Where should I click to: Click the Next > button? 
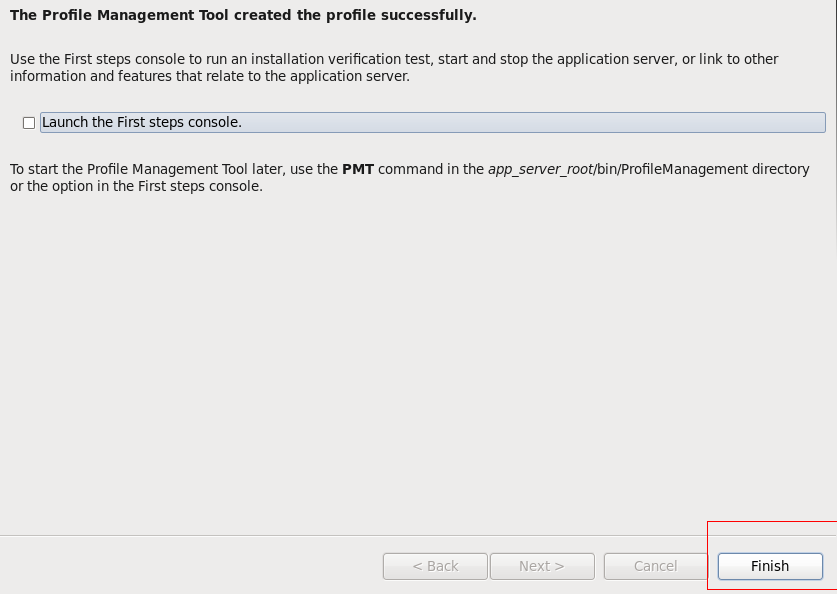pos(542,566)
